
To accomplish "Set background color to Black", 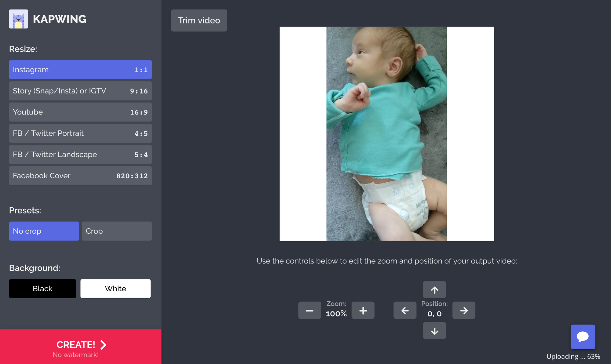I will point(42,289).
